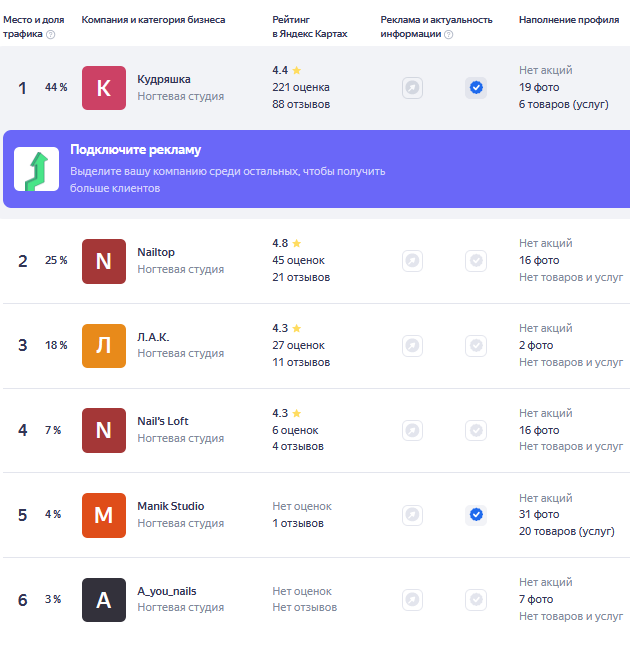Click the Manik Studio 'M' logo
This screenshot has width=630, height=658.
[104, 515]
